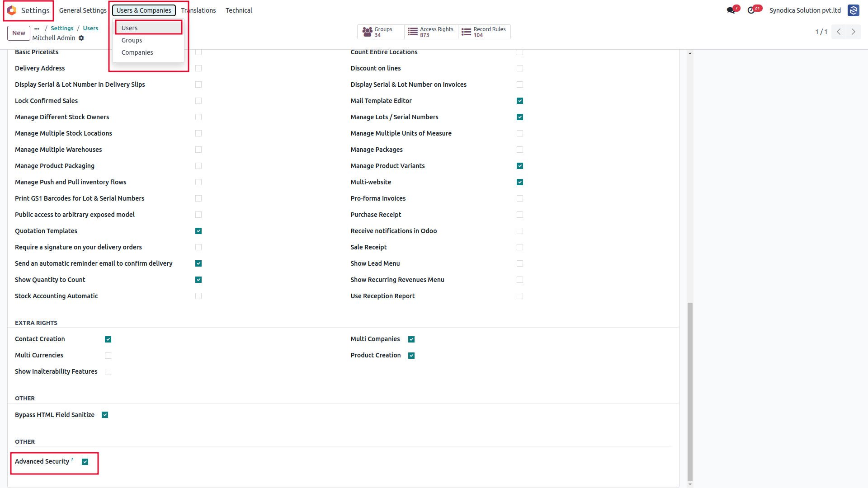Open the activities clock icon
The height and width of the screenshot is (488, 868).
tap(751, 10)
